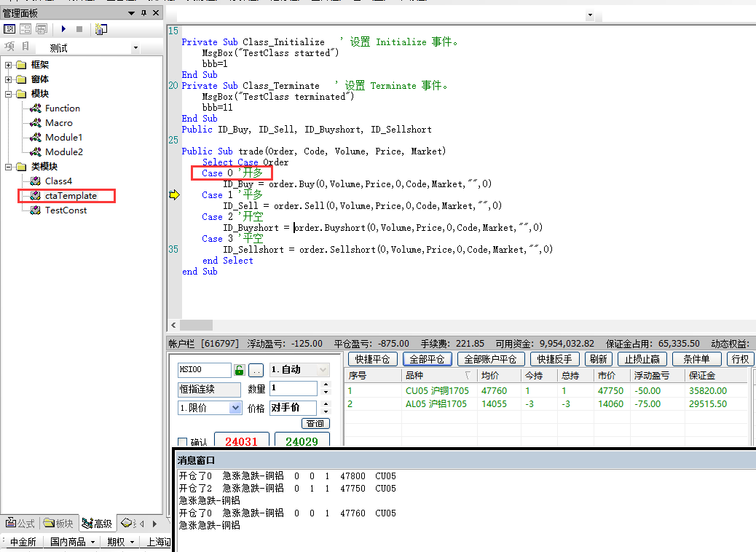Run the script with the blue play icon
The width and height of the screenshot is (756, 552).
tap(63, 29)
